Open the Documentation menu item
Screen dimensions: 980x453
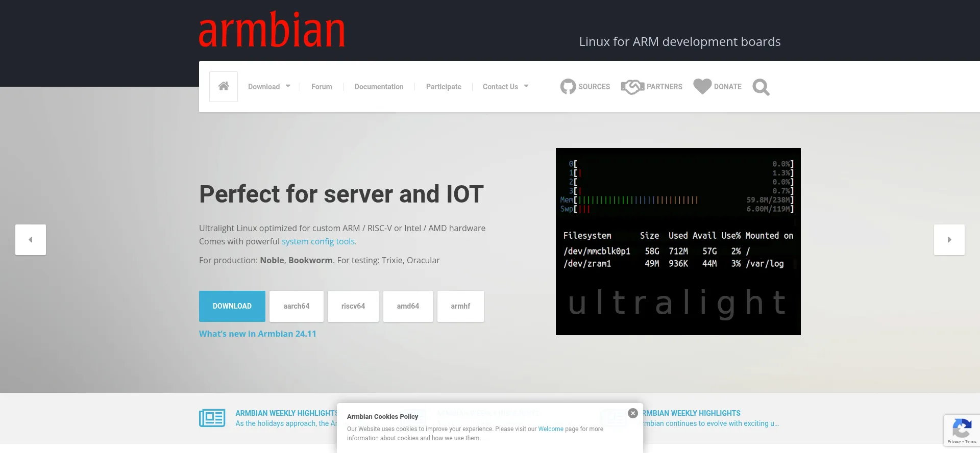[379, 87]
